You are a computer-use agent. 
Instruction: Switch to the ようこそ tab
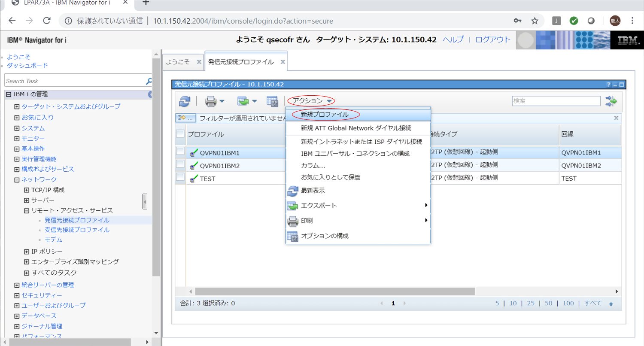[178, 62]
